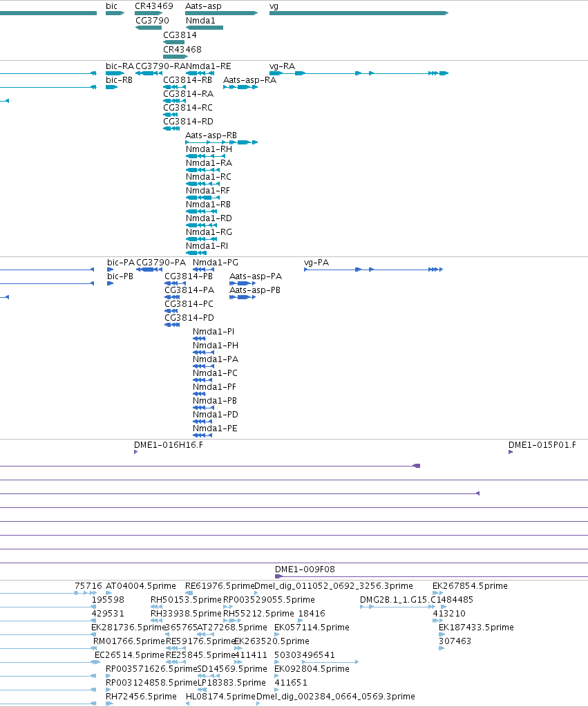588x707 pixels.
Task: Click clone DME1-009F08 label
Action: 305,569
